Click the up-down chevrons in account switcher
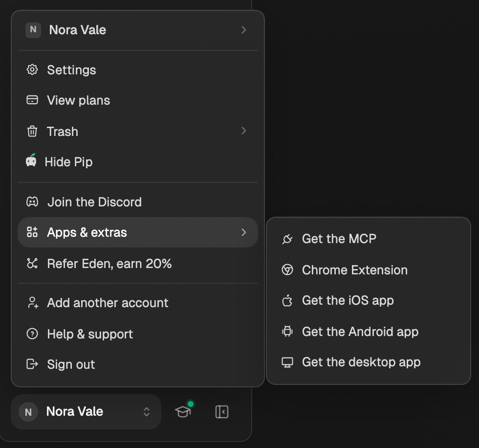The height and width of the screenshot is (448, 479). pyautogui.click(x=147, y=412)
